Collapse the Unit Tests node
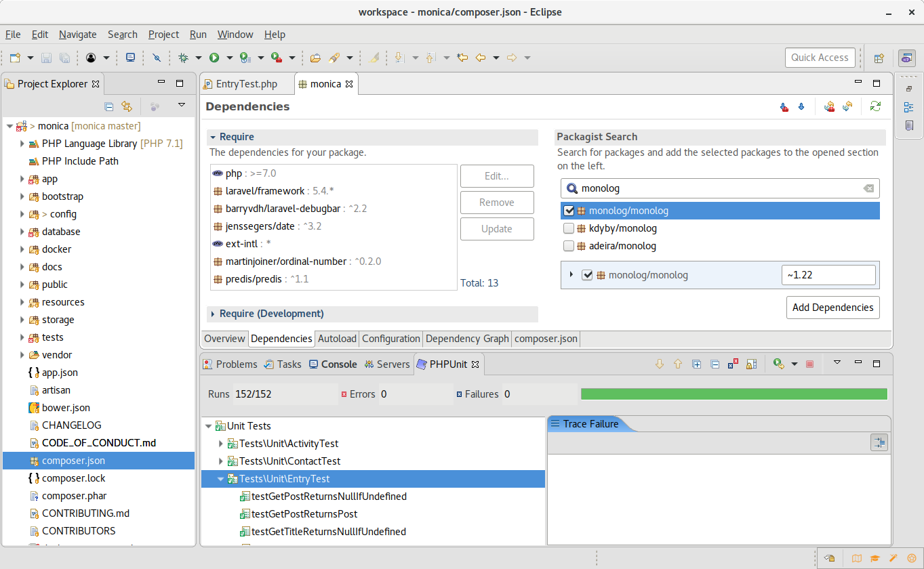The width and height of the screenshot is (924, 569). click(x=208, y=426)
